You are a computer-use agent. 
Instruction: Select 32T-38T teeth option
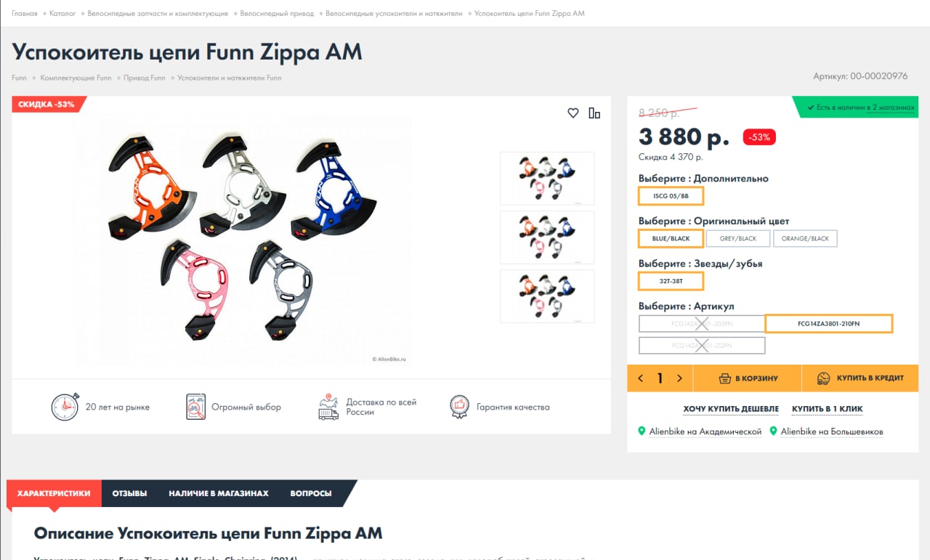pyautogui.click(x=671, y=281)
